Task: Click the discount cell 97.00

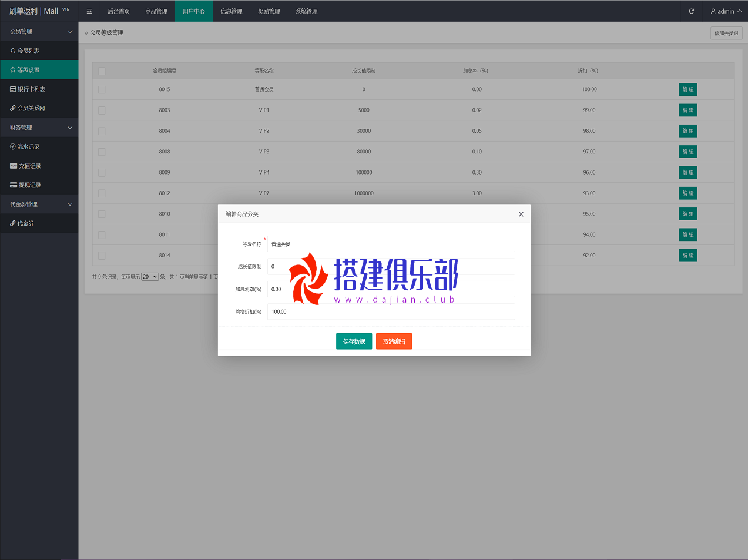Action: (x=589, y=152)
